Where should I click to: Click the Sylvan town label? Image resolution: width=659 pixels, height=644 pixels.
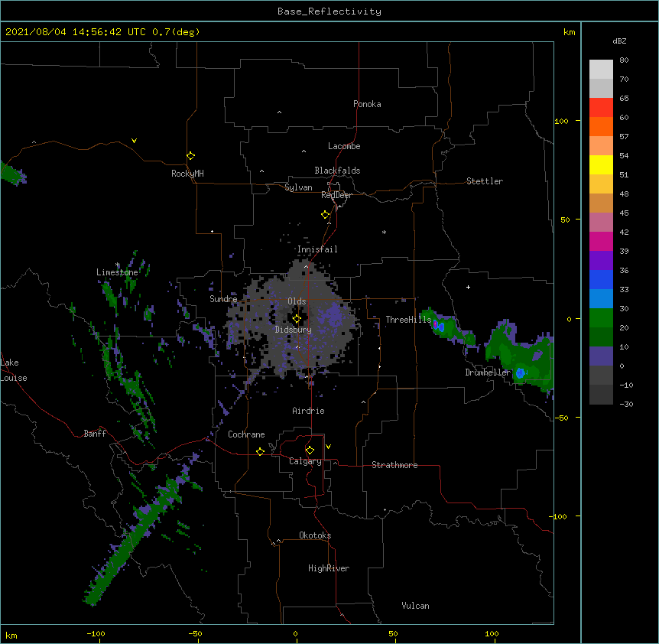coord(298,187)
